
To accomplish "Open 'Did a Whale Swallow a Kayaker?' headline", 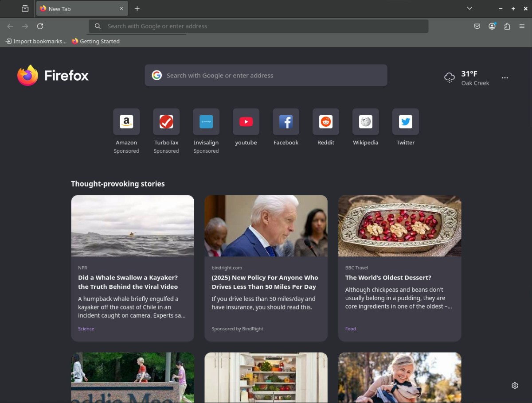I will pyautogui.click(x=128, y=282).
